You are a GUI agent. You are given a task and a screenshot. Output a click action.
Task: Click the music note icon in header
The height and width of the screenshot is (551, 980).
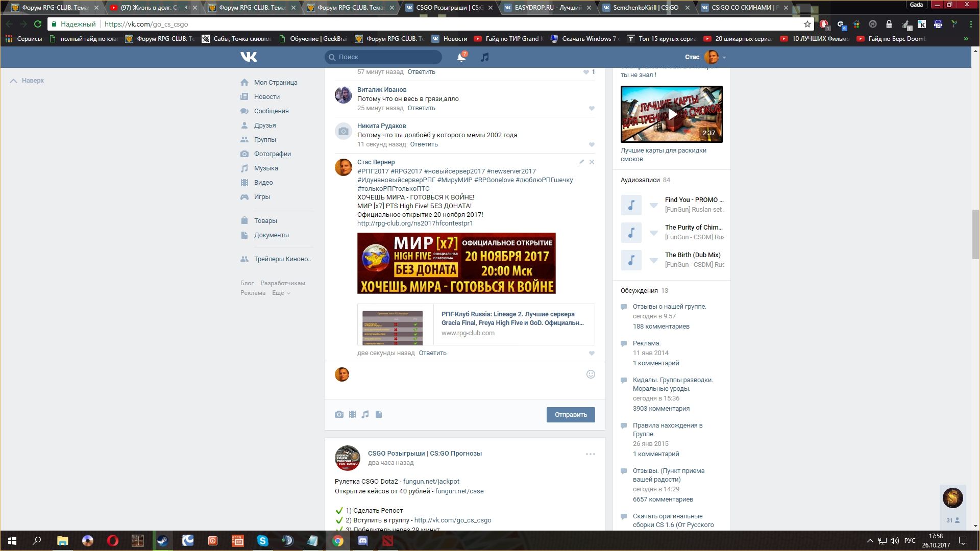pyautogui.click(x=485, y=57)
